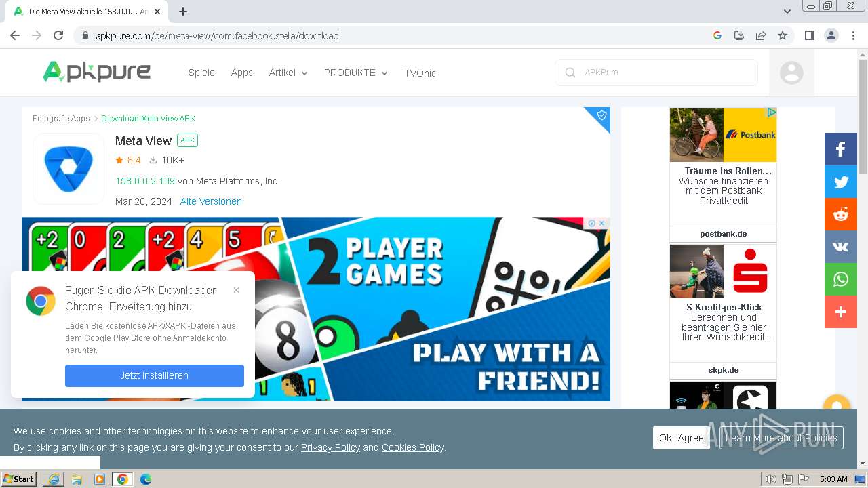Open Download Meta View APK breadcrumb
Image resolution: width=868 pixels, height=488 pixels.
[x=148, y=119]
